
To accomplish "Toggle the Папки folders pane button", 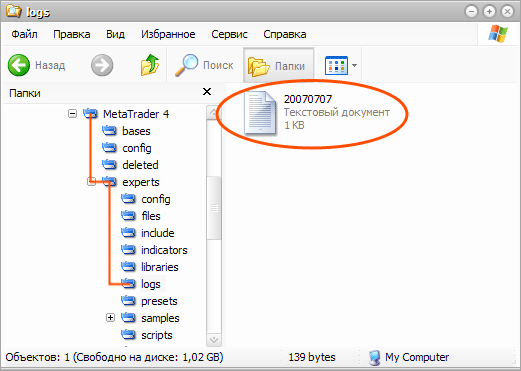I will tap(278, 65).
